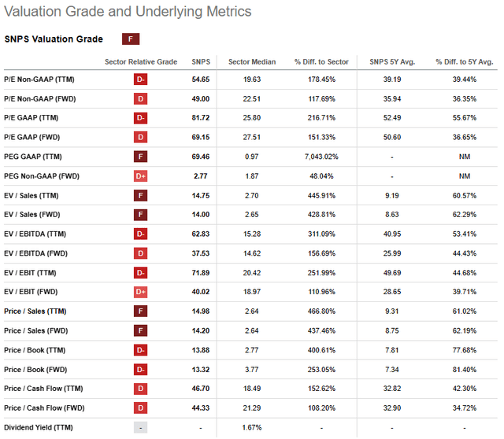
Task: Click the % Diff. to 5Y Avg. column header
Action: point(465,61)
